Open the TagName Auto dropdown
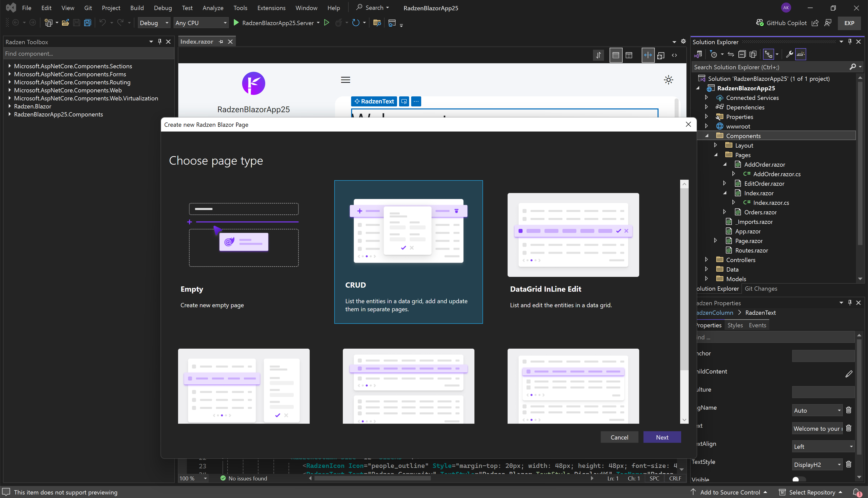Viewport: 868px width, 498px height. 817,410
